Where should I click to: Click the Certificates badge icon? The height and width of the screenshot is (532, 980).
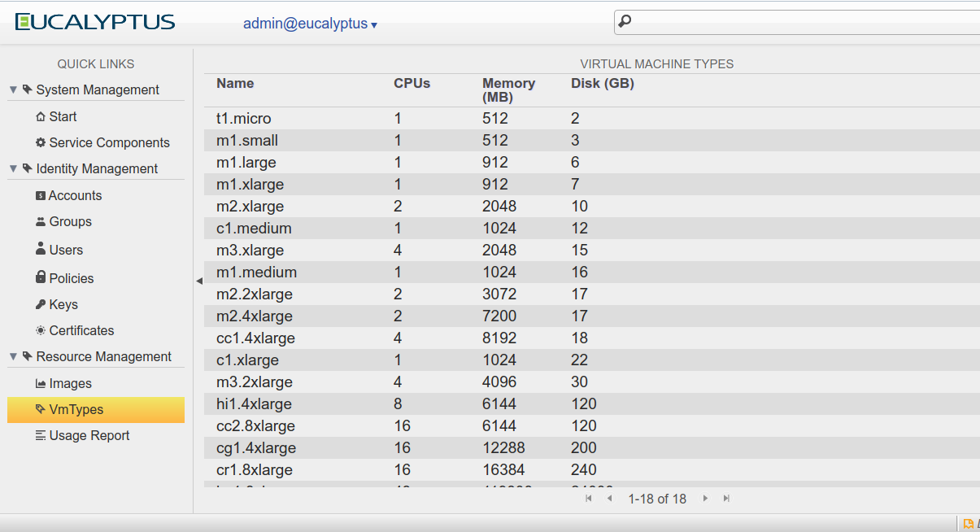41,331
